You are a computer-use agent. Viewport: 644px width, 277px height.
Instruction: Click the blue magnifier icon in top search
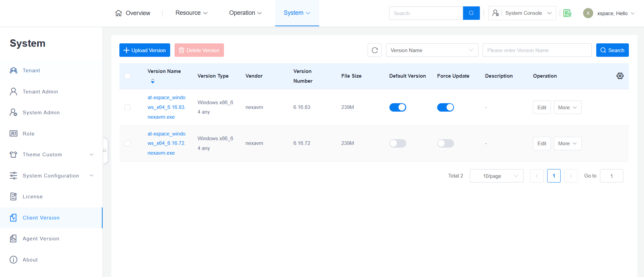click(471, 13)
